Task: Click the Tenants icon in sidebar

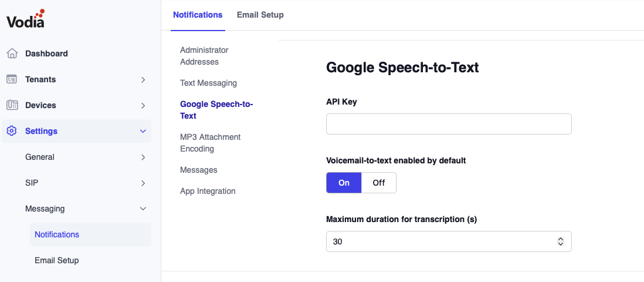Action: [12, 79]
